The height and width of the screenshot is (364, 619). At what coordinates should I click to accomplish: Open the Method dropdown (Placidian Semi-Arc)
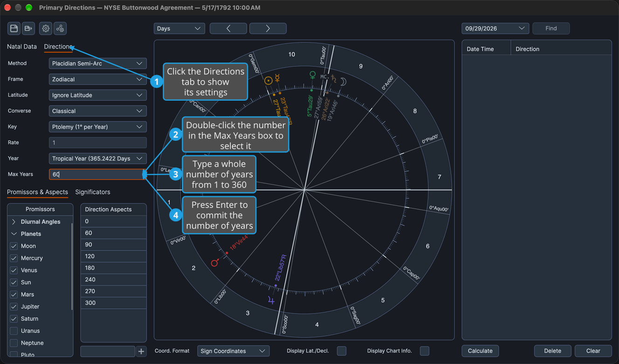[x=98, y=63]
